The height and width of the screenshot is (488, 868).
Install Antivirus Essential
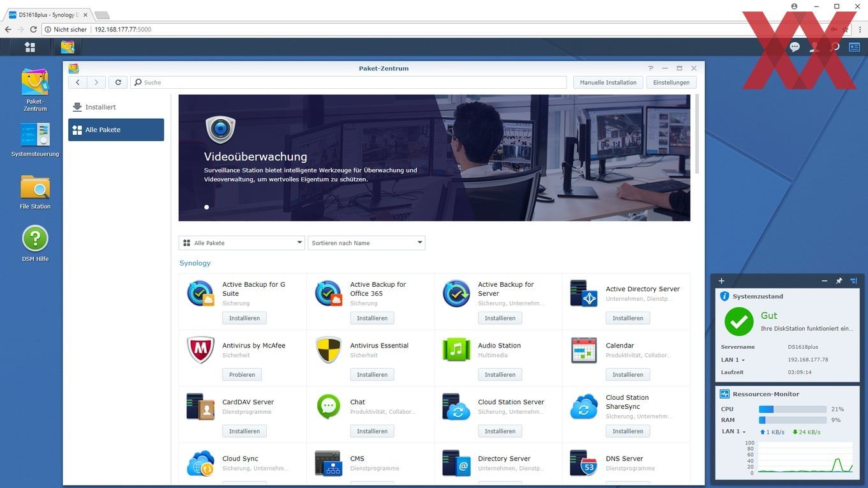click(372, 375)
